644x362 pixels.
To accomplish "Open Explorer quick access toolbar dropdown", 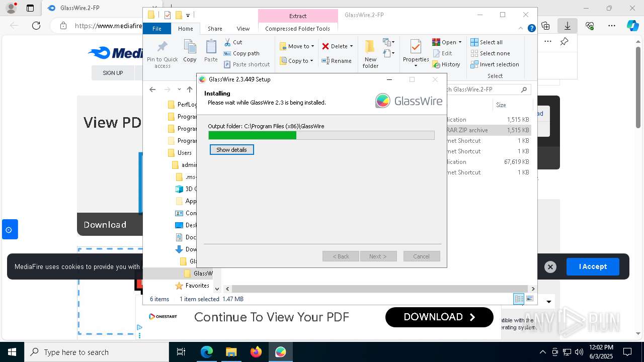I will [188, 16].
